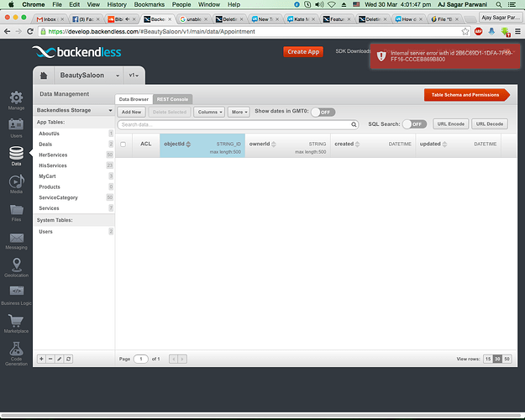Image resolution: width=525 pixels, height=420 pixels.
Task: Open the Data database section
Action: point(16,155)
